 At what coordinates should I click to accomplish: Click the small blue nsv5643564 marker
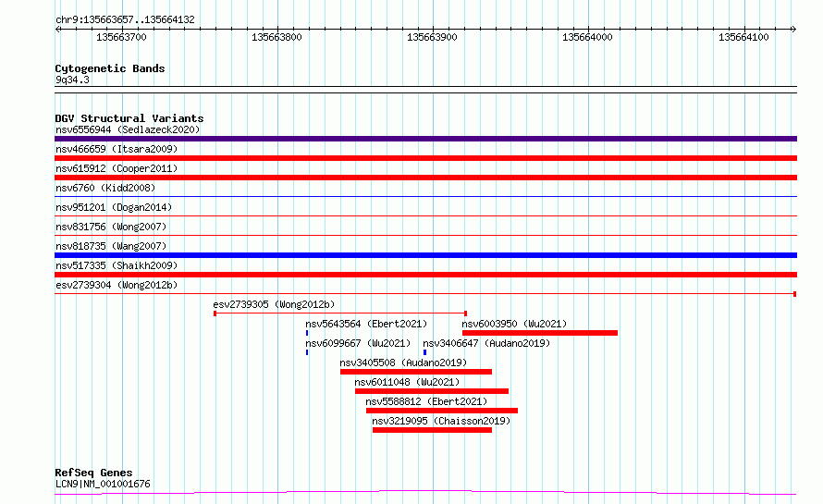coord(307,333)
